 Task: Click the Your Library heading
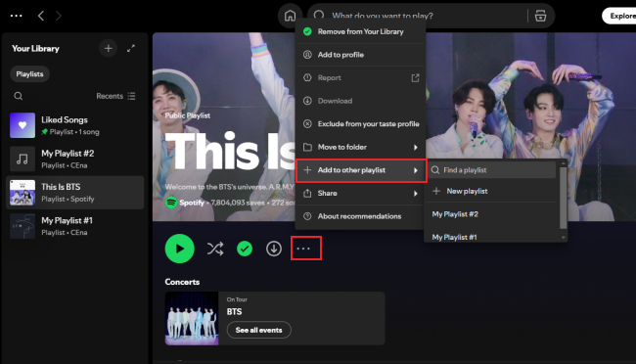click(x=35, y=49)
